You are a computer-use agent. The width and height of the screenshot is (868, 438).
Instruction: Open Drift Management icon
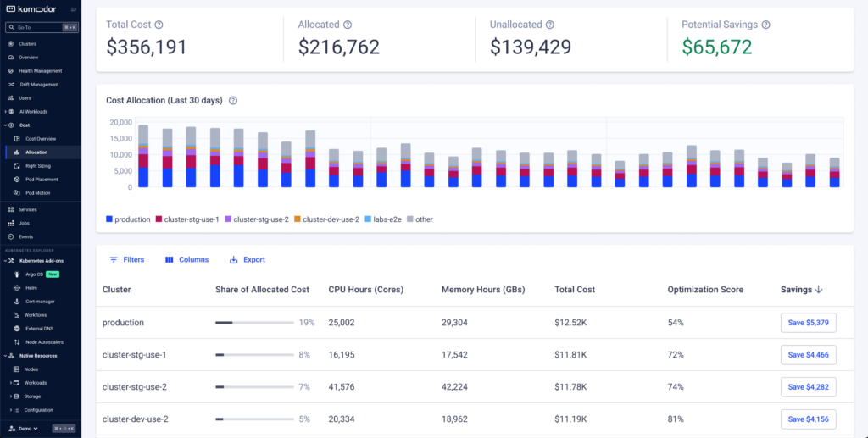tap(11, 85)
